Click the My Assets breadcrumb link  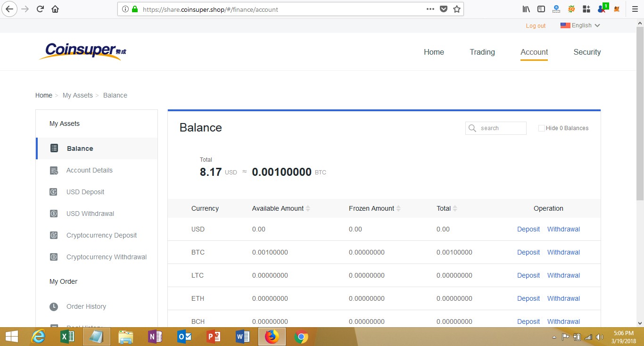[x=78, y=95]
